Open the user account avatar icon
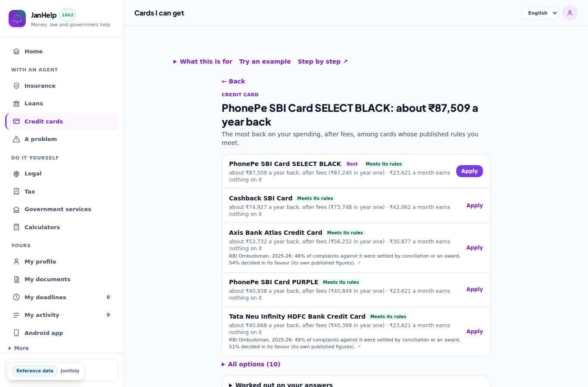 [x=570, y=13]
